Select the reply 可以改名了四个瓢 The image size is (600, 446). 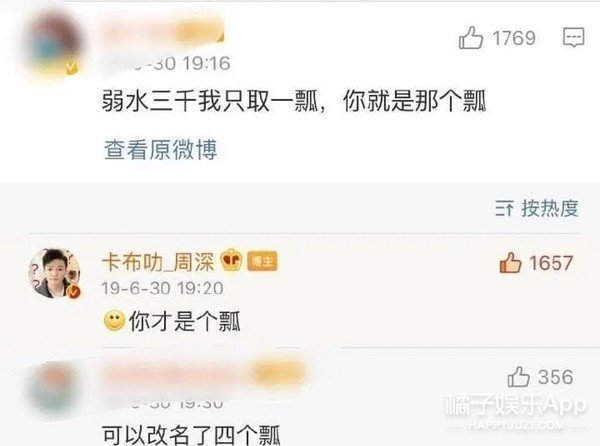coord(191,435)
